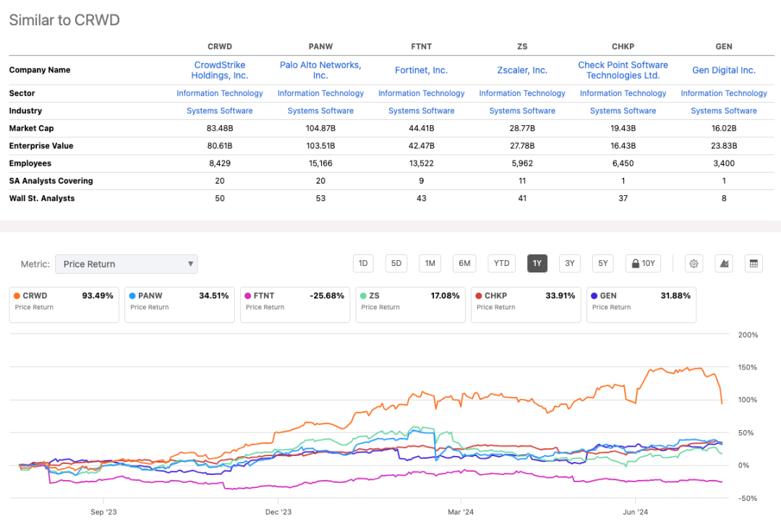The image size is (781, 532).
Task: Click the SA Analysts Covering row label
Action: pyautogui.click(x=51, y=181)
